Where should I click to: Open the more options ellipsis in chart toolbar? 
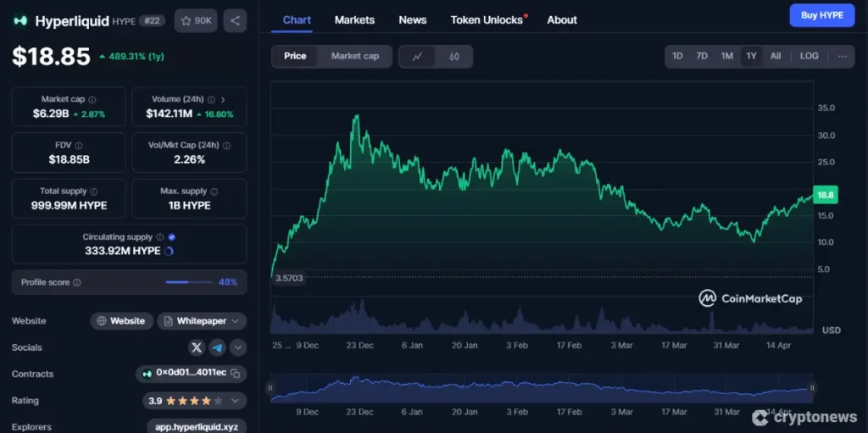842,56
